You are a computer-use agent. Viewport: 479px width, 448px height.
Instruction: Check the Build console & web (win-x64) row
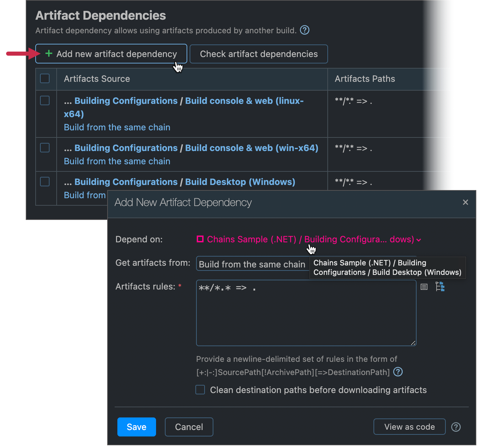[45, 147]
